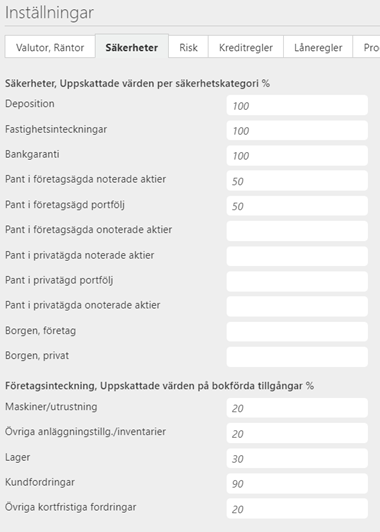Image resolution: width=380 pixels, height=532 pixels.
Task: Edit the Maskiner/utrustning percentage field
Action: click(297, 408)
